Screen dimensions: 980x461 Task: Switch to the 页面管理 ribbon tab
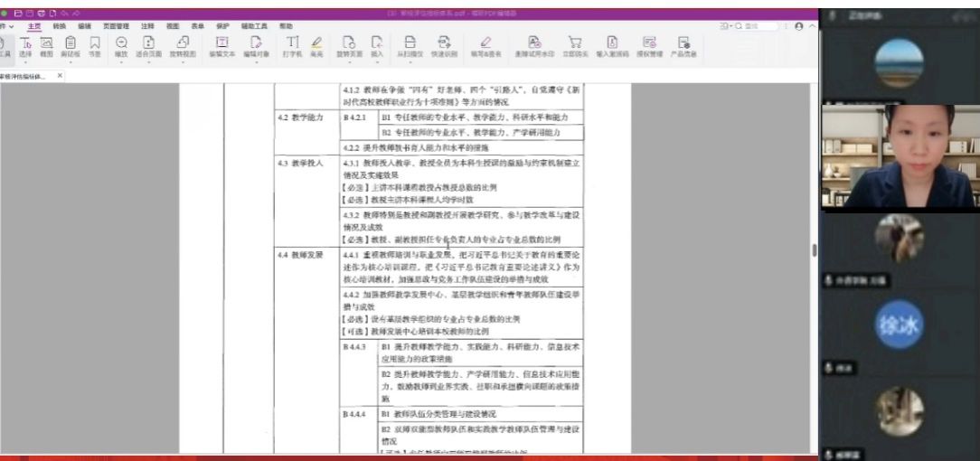[x=116, y=27]
